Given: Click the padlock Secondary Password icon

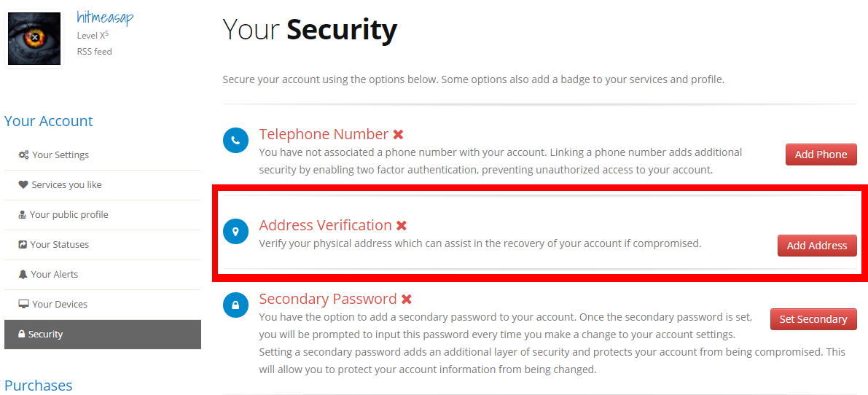Looking at the screenshot, I should click(235, 305).
